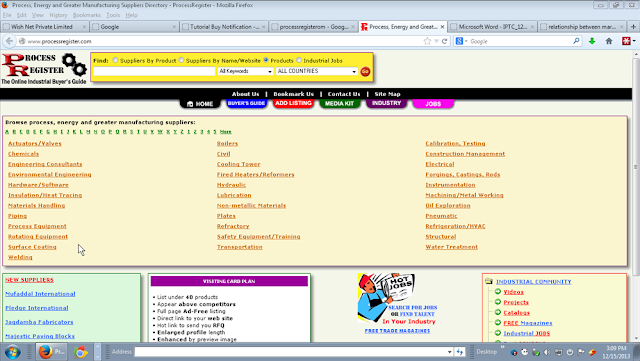Screen dimensions: 640x361
Task: Click the BUYER'S GUIDE navigation tab
Action: (247, 103)
